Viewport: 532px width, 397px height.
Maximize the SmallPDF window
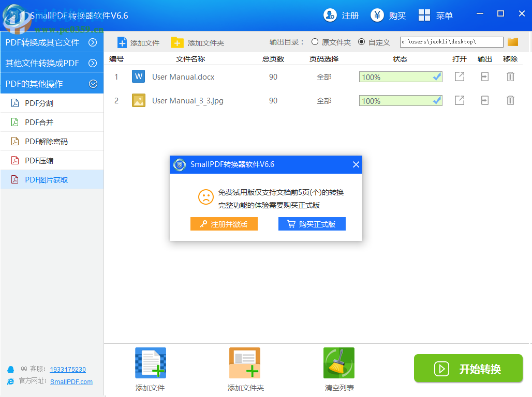pos(500,13)
